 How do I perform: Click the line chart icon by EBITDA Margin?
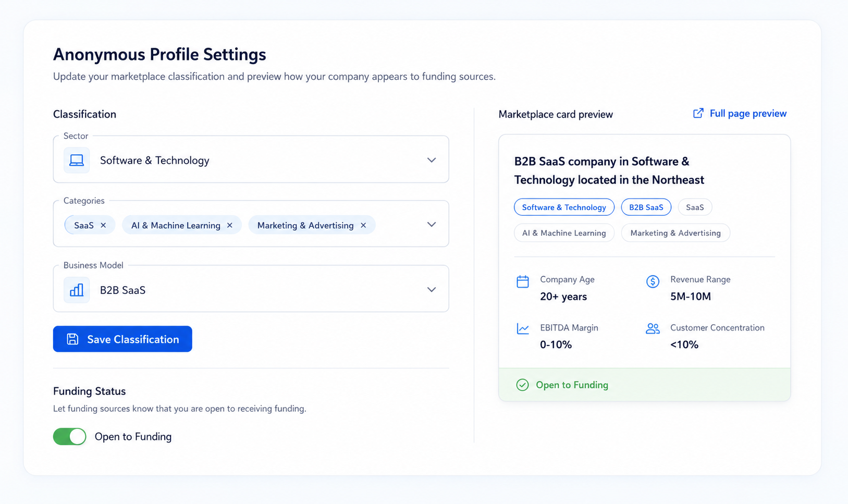(x=523, y=329)
